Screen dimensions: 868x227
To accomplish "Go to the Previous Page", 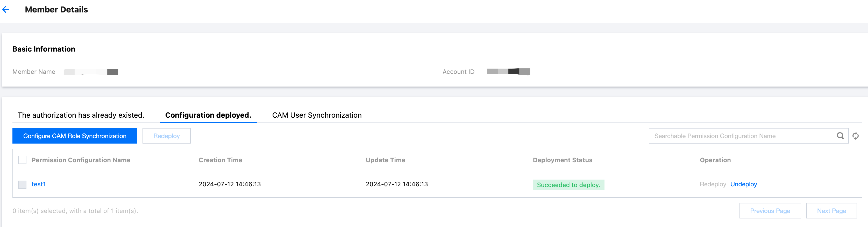I will (x=770, y=211).
